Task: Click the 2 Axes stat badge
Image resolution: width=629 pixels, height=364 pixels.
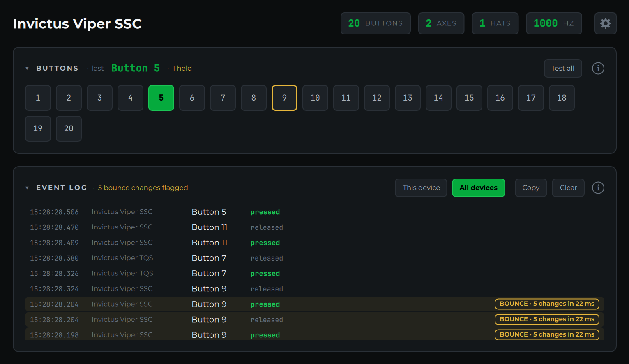Action: [x=441, y=23]
